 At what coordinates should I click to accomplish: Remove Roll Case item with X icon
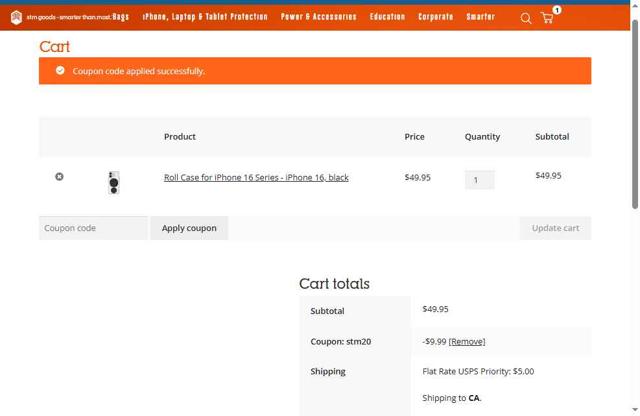(59, 176)
